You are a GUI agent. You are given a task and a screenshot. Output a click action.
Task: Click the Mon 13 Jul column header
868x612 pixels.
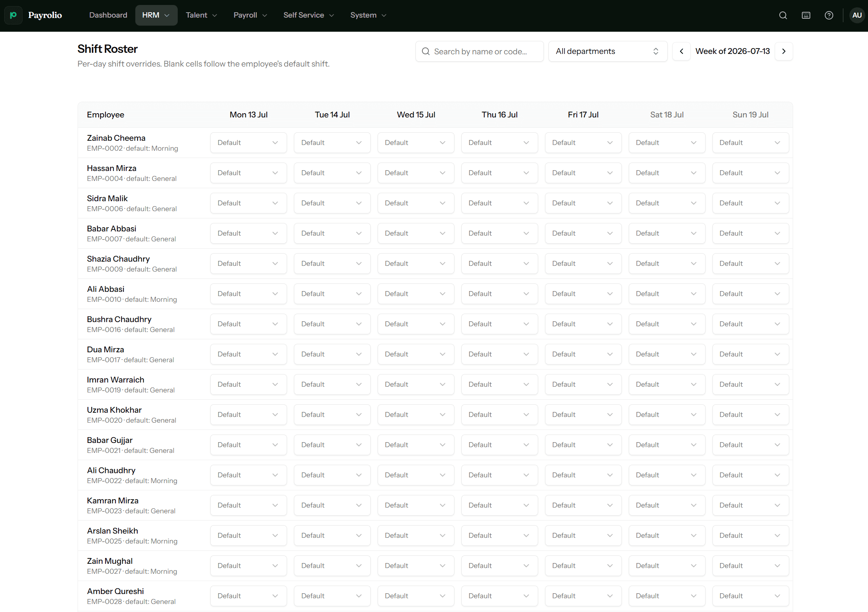(248, 115)
